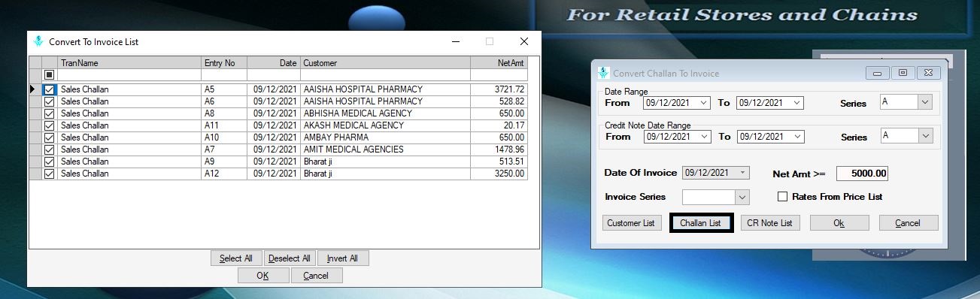
Task: Click the Customer List button
Action: click(x=631, y=223)
